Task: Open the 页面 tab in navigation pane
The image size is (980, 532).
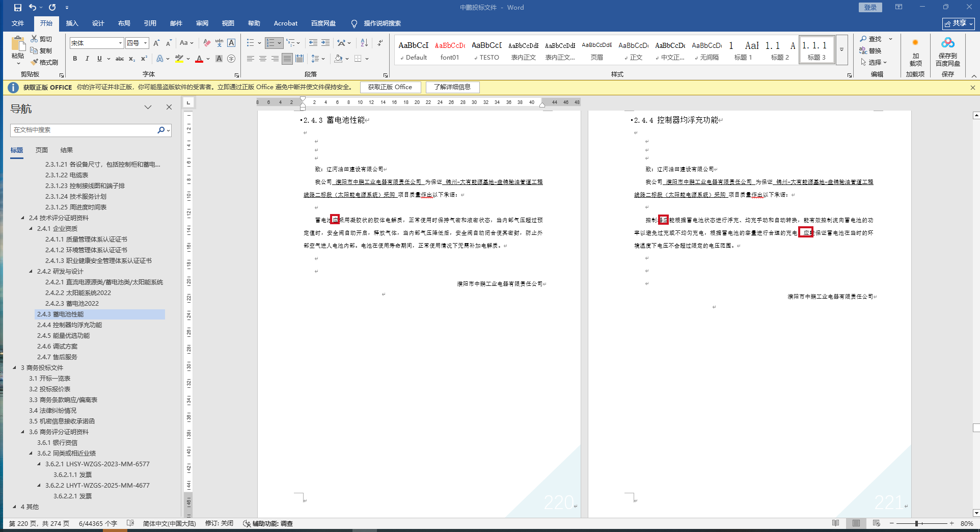Action: click(42, 150)
